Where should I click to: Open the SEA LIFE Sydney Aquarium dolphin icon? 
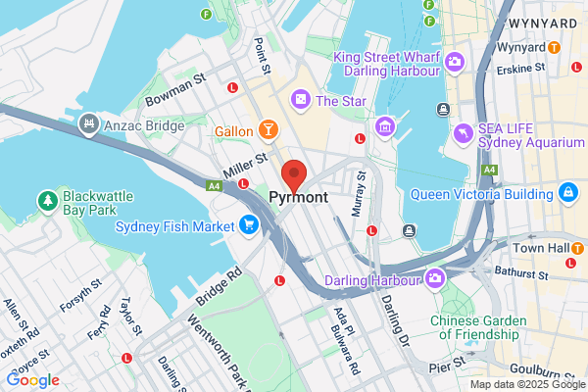(464, 134)
